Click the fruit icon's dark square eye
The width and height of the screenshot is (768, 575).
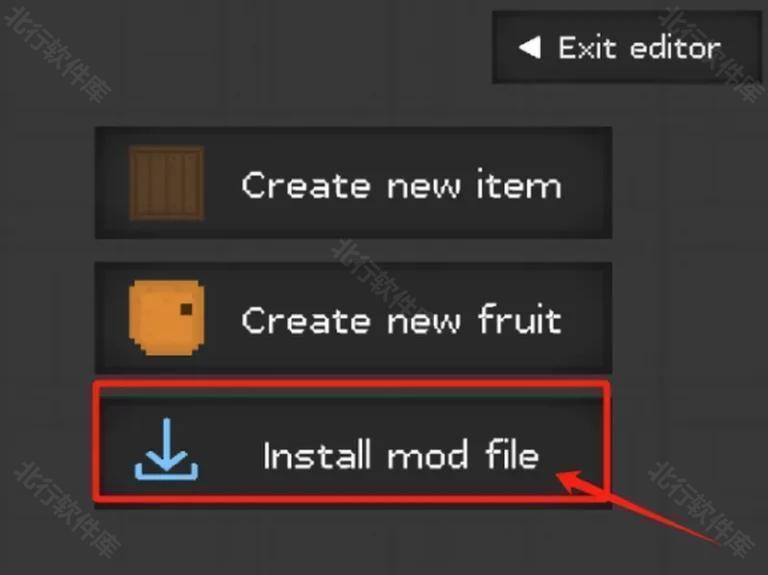[x=186, y=309]
